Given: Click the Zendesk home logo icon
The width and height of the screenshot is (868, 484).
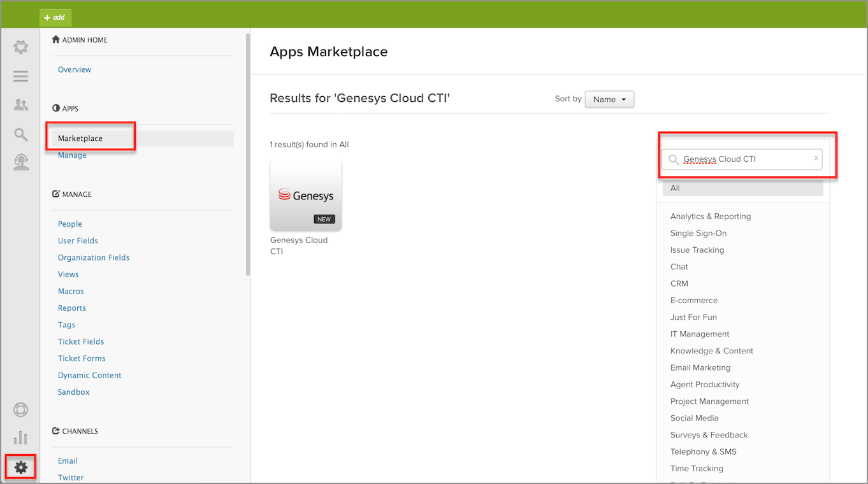Looking at the screenshot, I should (21, 47).
